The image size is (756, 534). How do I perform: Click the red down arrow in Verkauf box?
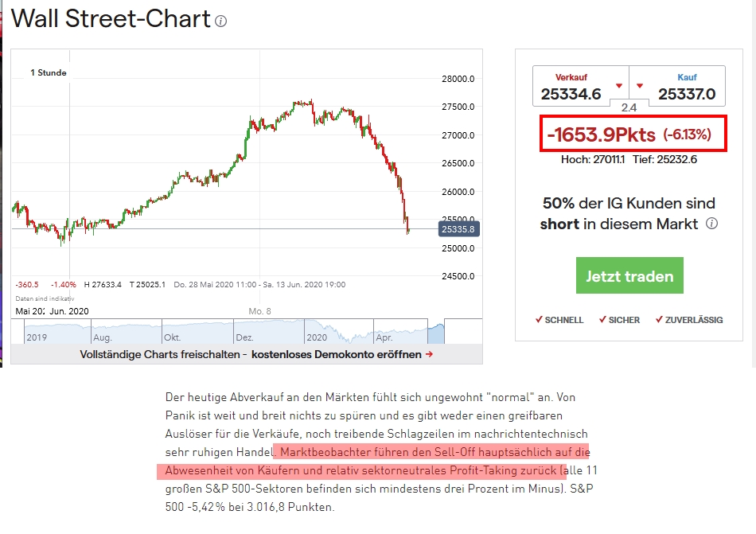click(619, 86)
